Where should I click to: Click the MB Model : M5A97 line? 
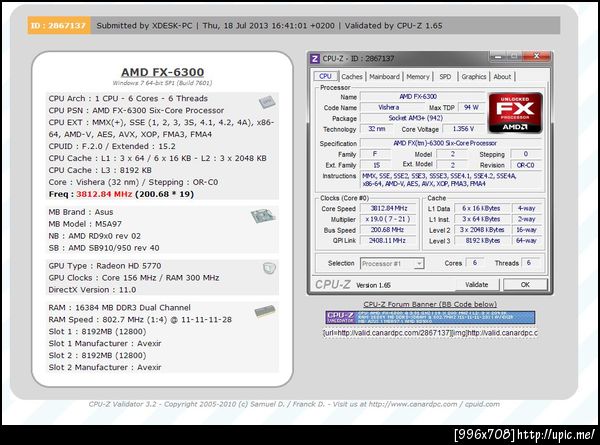click(85, 224)
